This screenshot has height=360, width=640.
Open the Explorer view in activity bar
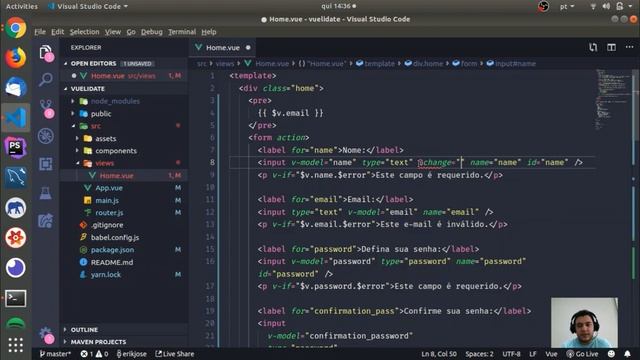tap(46, 53)
